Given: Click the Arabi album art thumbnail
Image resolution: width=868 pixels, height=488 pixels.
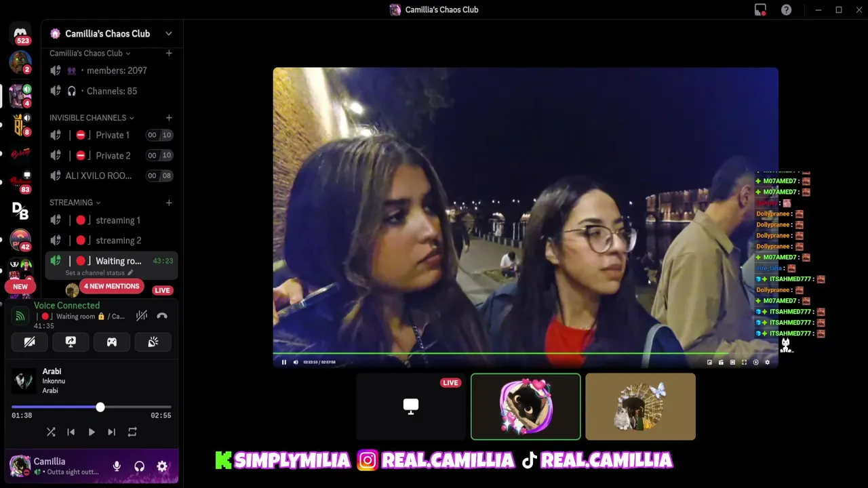Looking at the screenshot, I should 24,380.
